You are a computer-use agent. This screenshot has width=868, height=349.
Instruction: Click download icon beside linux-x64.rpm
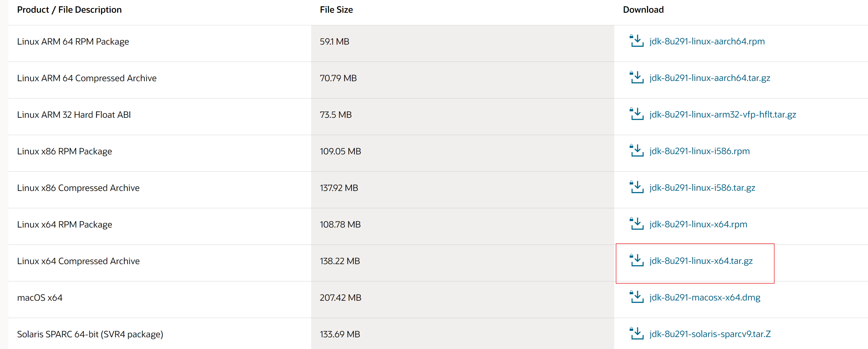[x=637, y=224]
